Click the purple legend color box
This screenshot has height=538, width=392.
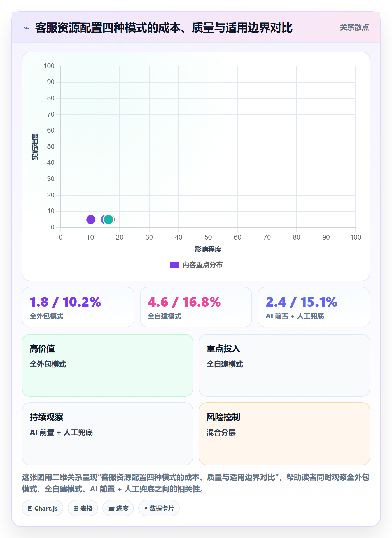click(x=174, y=265)
